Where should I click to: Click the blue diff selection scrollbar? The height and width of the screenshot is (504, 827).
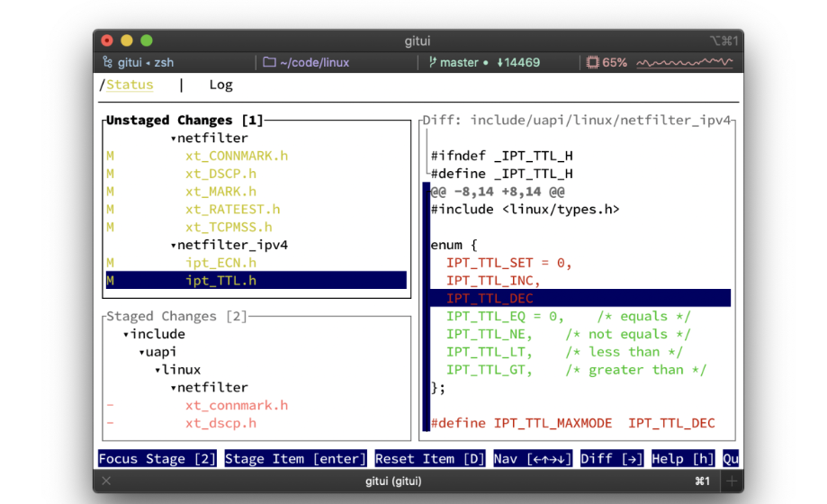(427, 307)
